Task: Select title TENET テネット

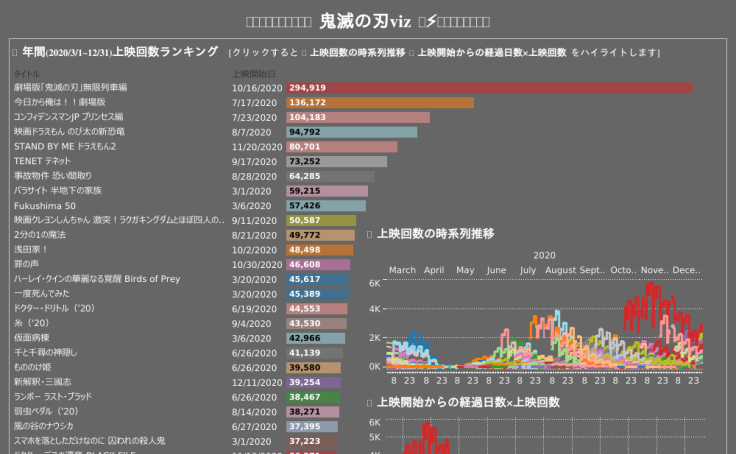Action: [42, 161]
